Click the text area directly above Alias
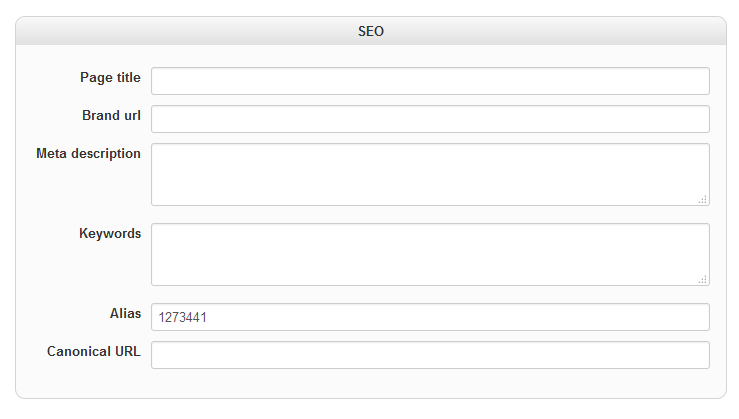739x419 pixels. [x=430, y=254]
